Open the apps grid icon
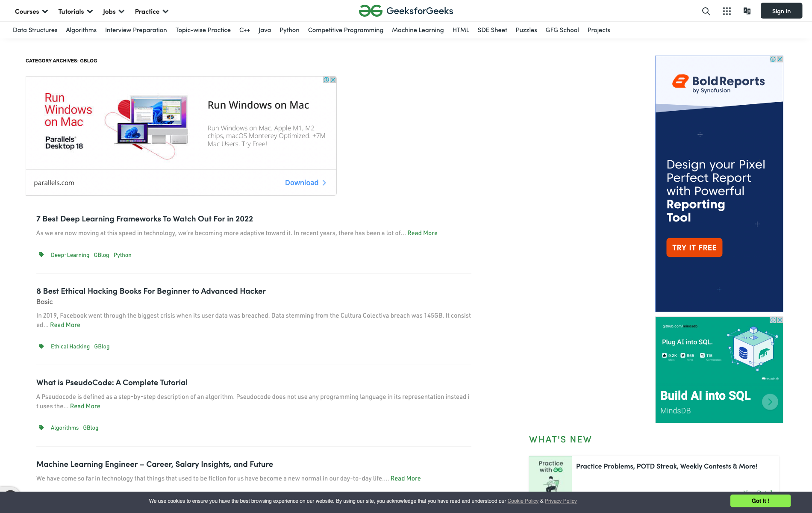812x513 pixels. [x=727, y=12]
